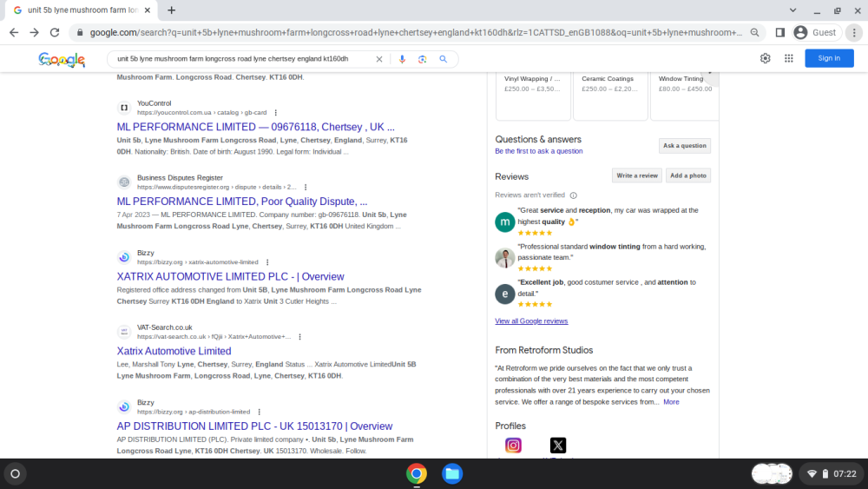Open the status tray showing 07:22
868x489 pixels.
[832, 473]
